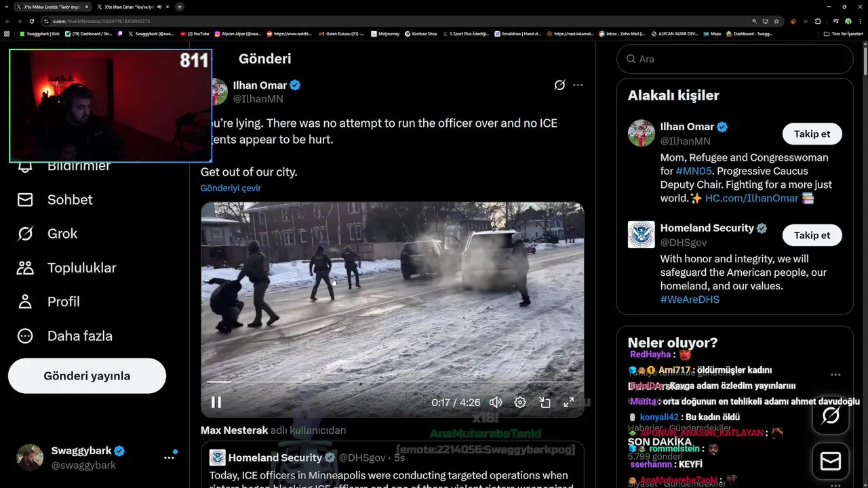Close the first browser tab

click(x=87, y=7)
